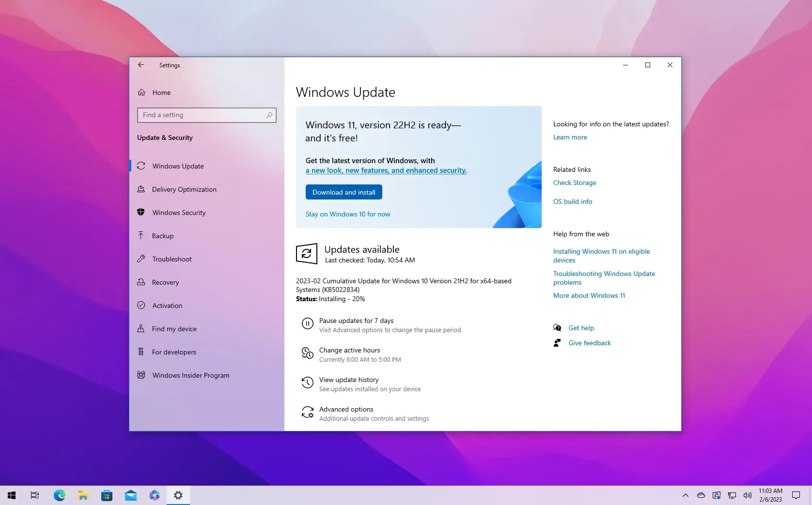This screenshot has height=505, width=812.
Task: Click Download and install button
Action: pyautogui.click(x=344, y=192)
